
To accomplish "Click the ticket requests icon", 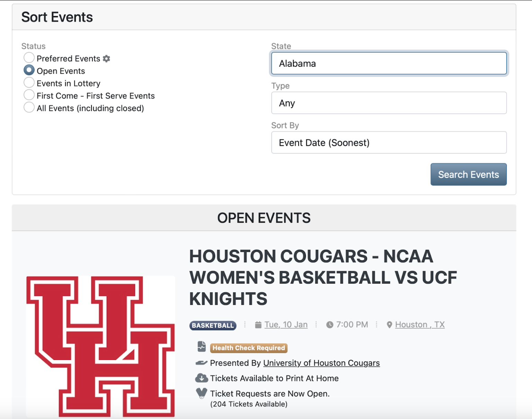I will pos(201,393).
